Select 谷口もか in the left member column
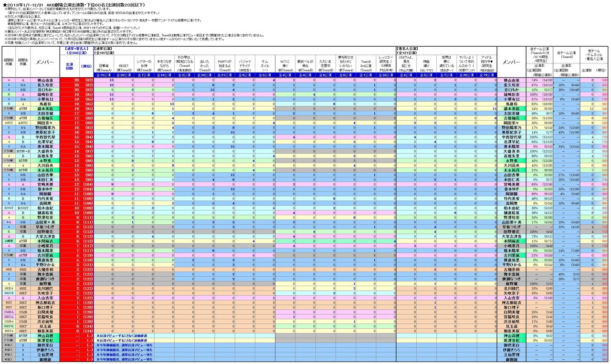The height and width of the screenshot is (364, 611). (x=45, y=89)
